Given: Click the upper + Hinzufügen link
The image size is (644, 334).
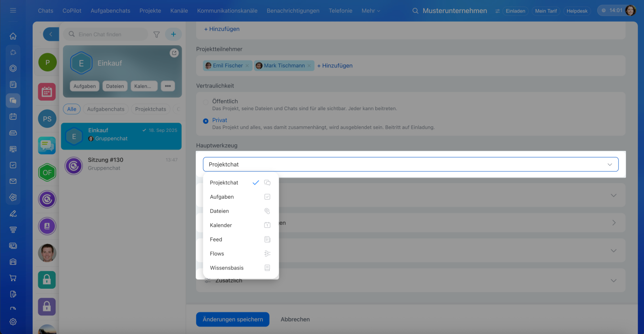Looking at the screenshot, I should pyautogui.click(x=222, y=29).
